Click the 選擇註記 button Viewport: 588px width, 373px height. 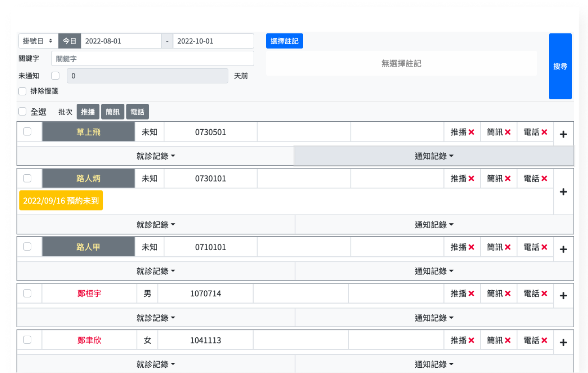coord(284,41)
